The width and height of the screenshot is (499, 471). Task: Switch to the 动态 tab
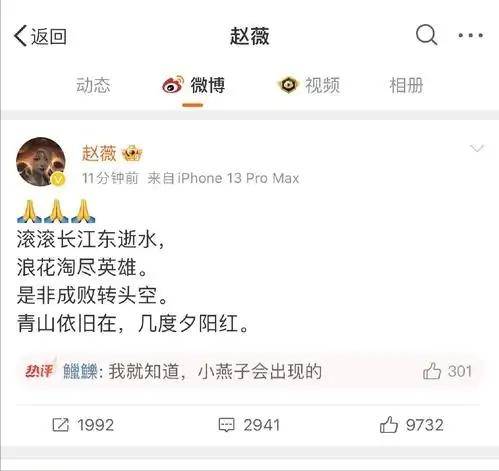tap(93, 85)
